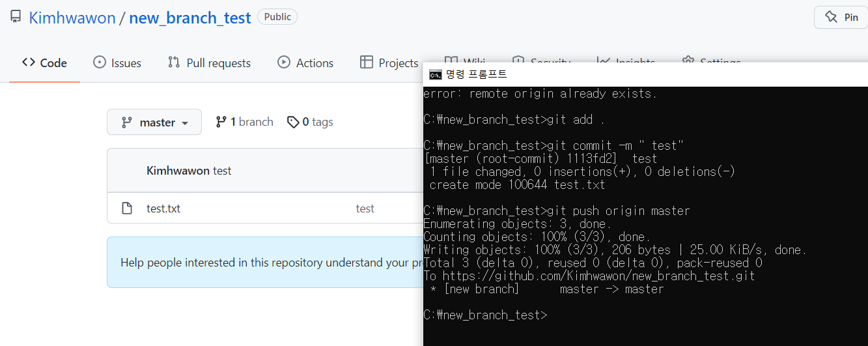Click the code brackets icon on the Code tab
Viewport: 868px width, 346px height.
[x=28, y=63]
